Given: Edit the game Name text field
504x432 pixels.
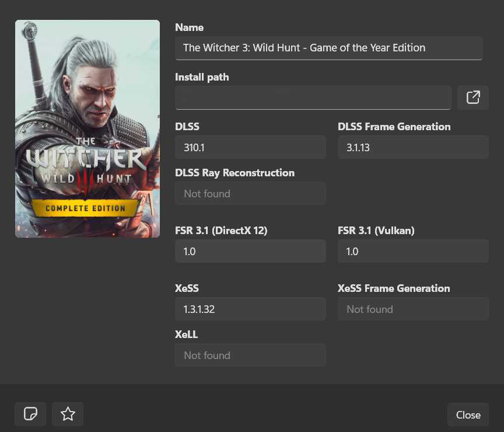Looking at the screenshot, I should [328, 48].
